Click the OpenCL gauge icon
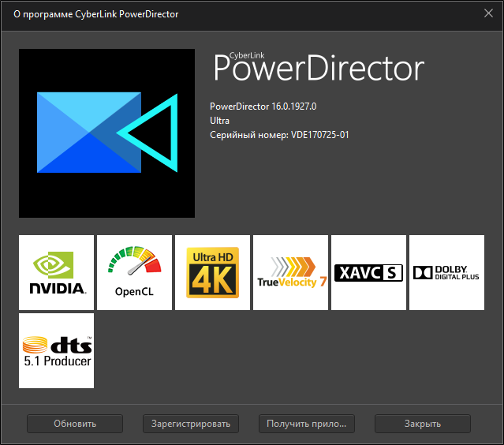The image size is (504, 445). pyautogui.click(x=134, y=272)
